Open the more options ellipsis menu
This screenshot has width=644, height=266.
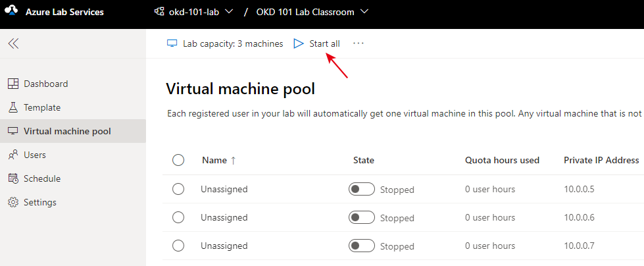click(x=359, y=43)
